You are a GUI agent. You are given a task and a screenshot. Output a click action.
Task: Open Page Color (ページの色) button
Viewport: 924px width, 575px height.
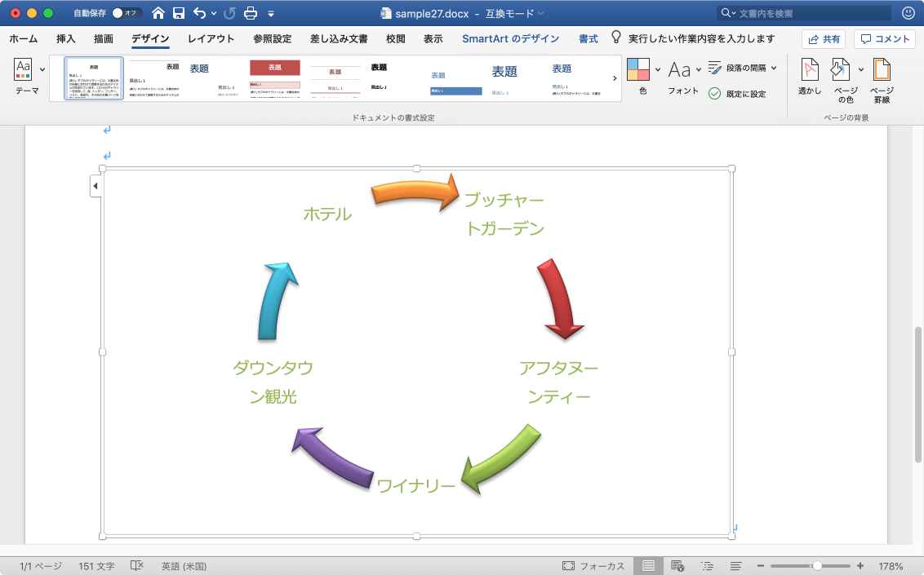(842, 81)
